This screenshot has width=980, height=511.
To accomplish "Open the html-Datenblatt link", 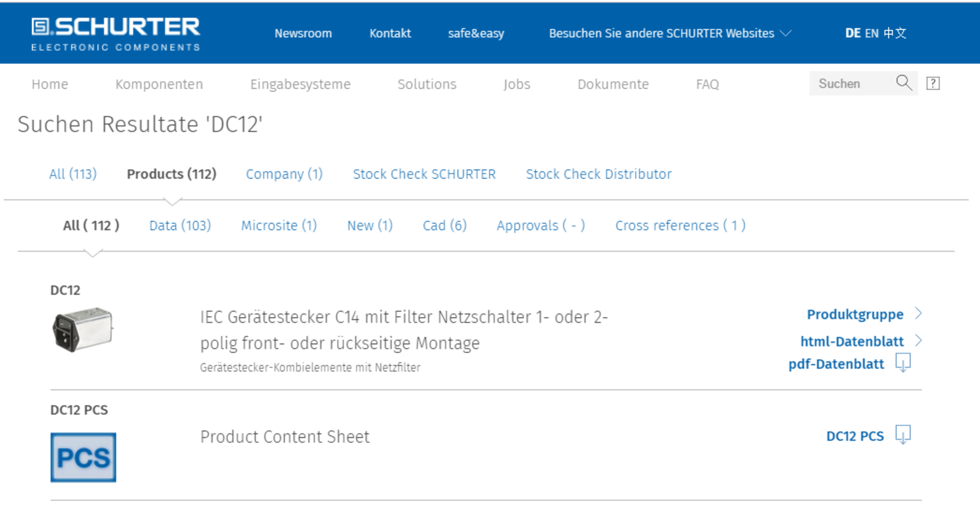I will click(852, 341).
